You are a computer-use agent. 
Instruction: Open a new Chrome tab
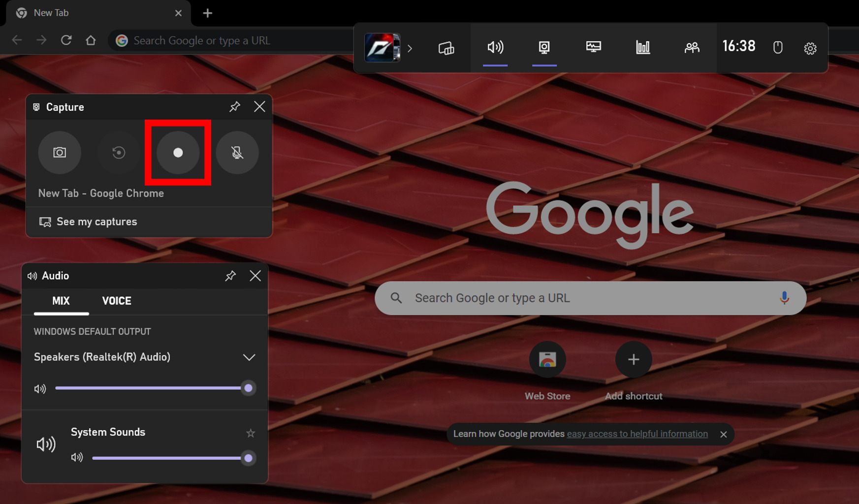click(x=207, y=13)
